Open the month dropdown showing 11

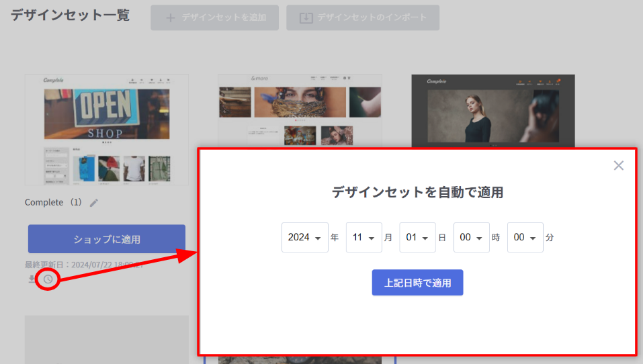363,237
